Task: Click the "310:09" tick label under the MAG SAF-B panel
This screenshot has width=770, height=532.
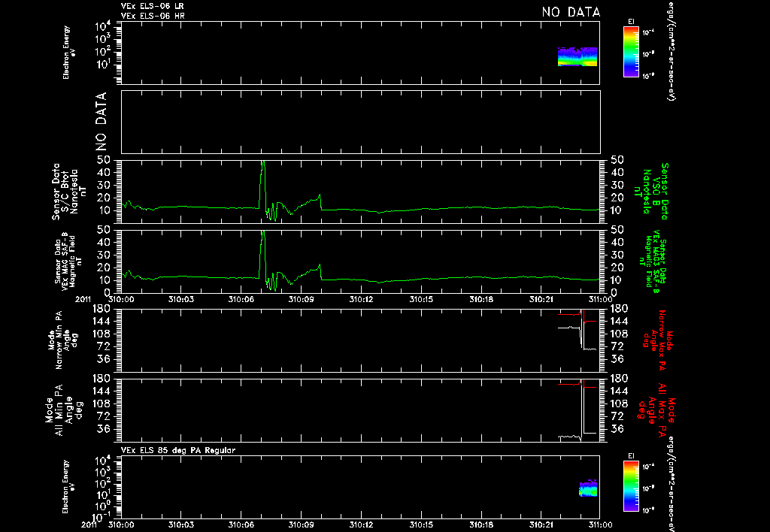Action: tap(301, 299)
